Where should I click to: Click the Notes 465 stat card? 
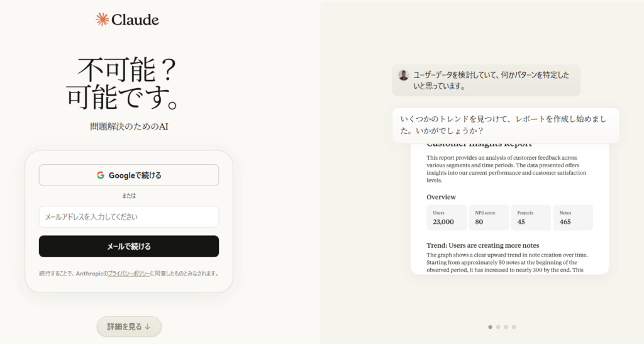[573, 218]
